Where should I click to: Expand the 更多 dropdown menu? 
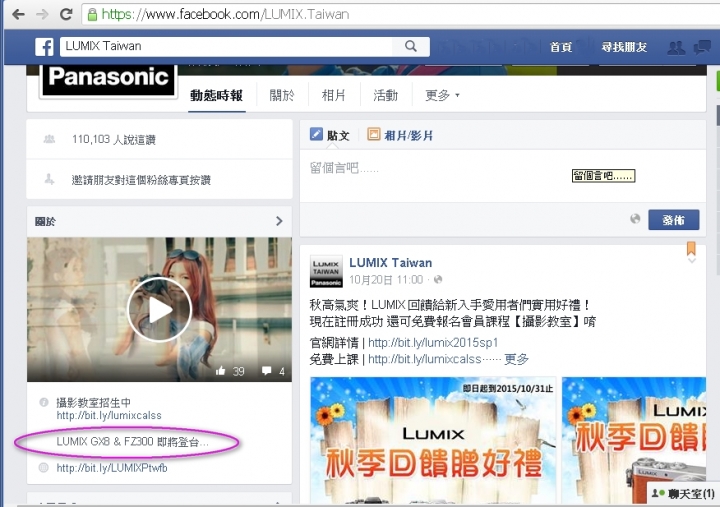[x=442, y=96]
